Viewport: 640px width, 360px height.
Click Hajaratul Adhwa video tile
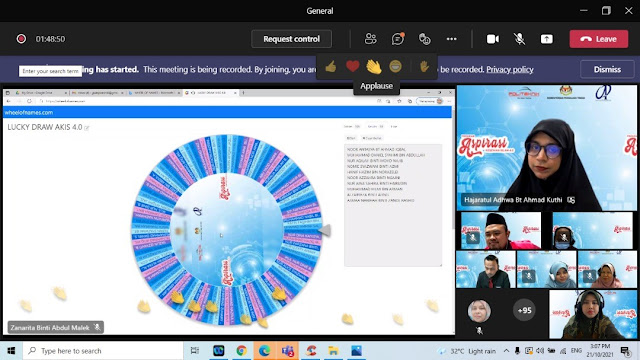[x=547, y=147]
